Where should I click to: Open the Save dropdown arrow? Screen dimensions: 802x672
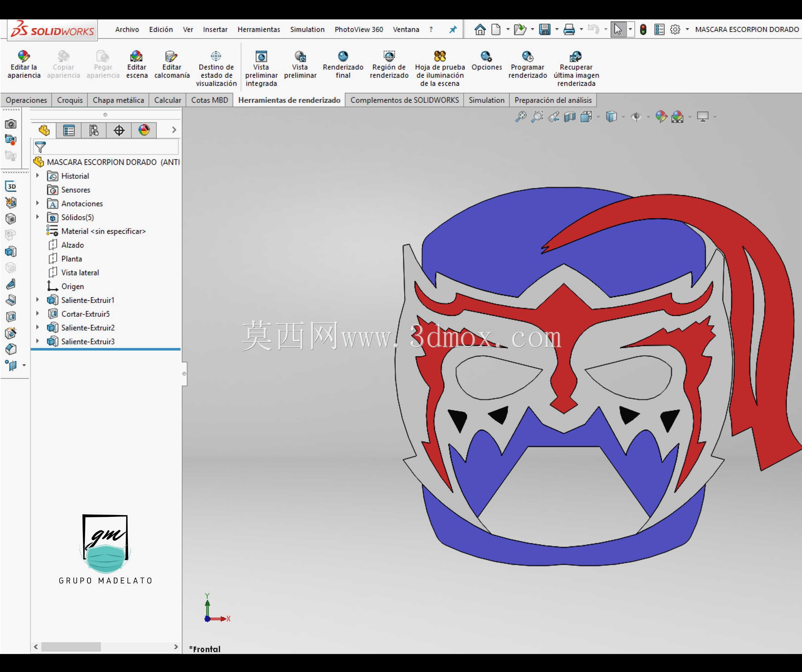pos(557,30)
